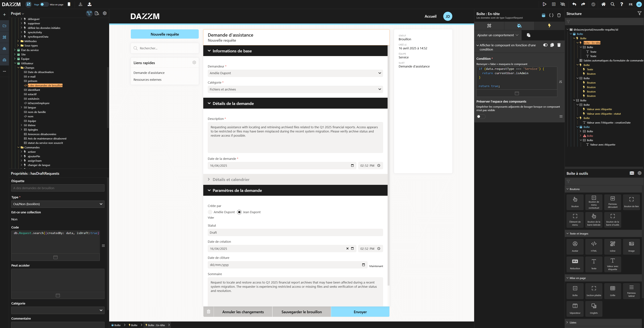Image resolution: width=644 pixels, height=328 pixels.
Task: Switch to the lightning behaviors tab
Action: (549, 26)
